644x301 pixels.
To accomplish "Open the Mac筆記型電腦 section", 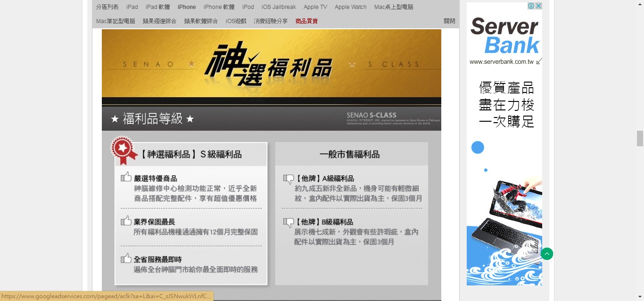I will coord(116,21).
